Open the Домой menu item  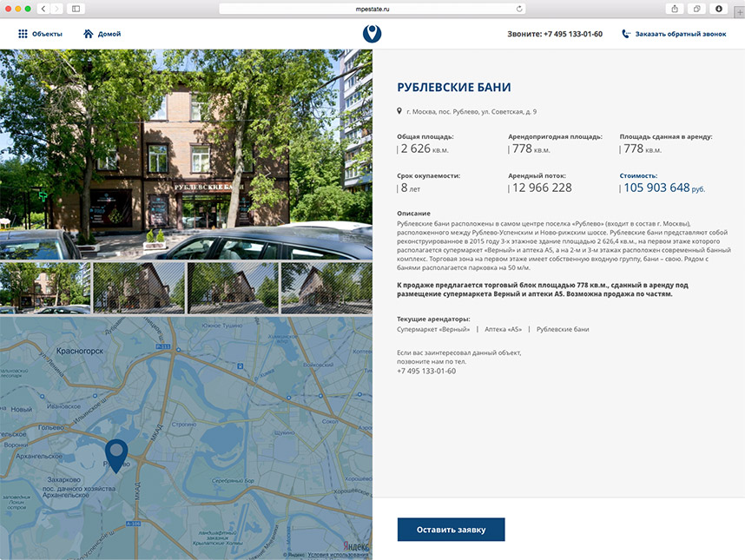coord(109,34)
